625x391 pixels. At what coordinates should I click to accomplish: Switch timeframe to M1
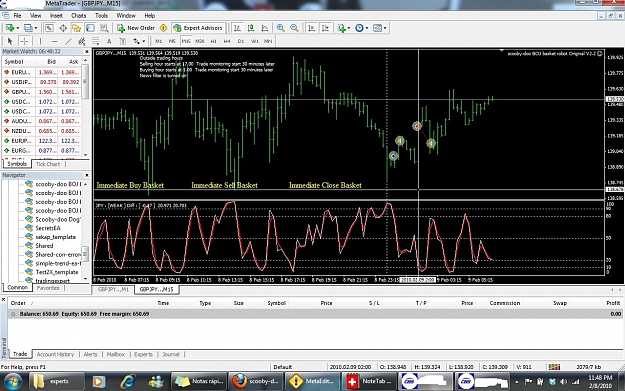point(159,41)
